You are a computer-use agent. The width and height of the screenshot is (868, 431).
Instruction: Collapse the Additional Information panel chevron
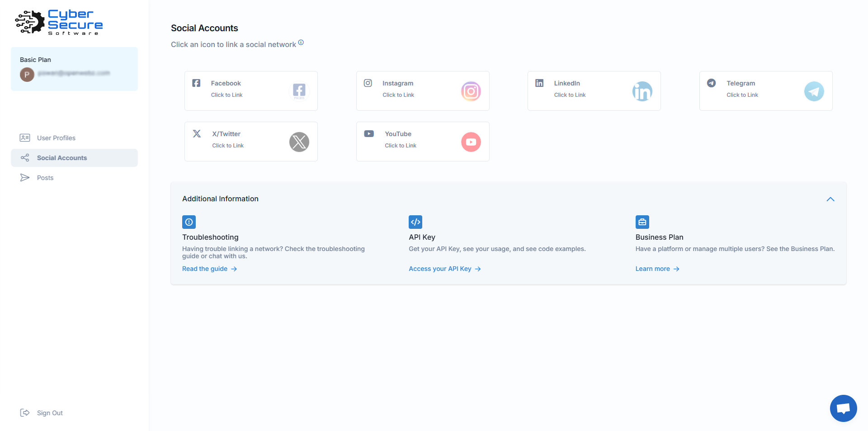click(830, 199)
